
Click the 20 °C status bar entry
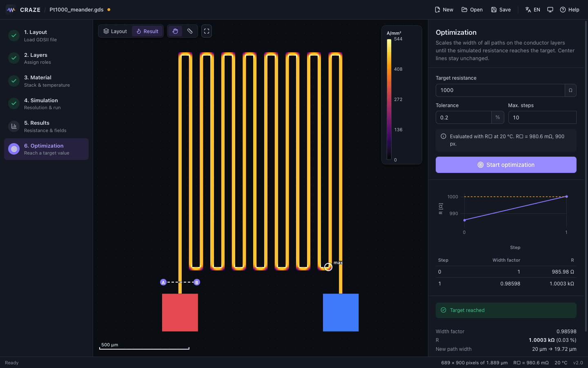(x=561, y=363)
